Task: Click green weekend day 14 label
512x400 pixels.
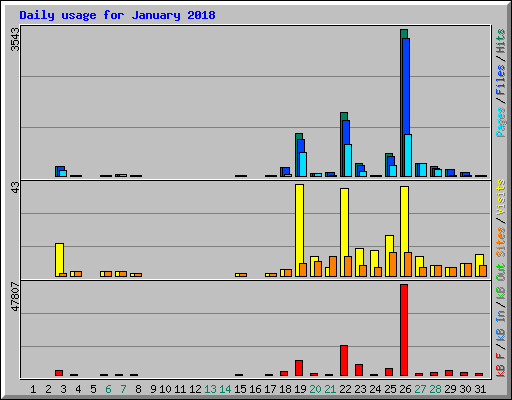Action: click(225, 389)
